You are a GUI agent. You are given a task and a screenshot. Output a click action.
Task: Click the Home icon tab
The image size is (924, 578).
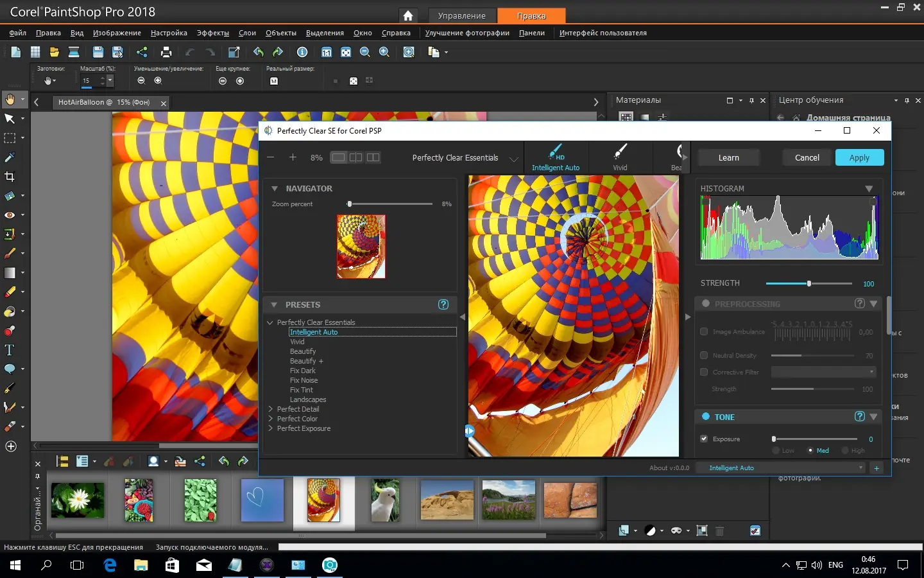coord(408,15)
